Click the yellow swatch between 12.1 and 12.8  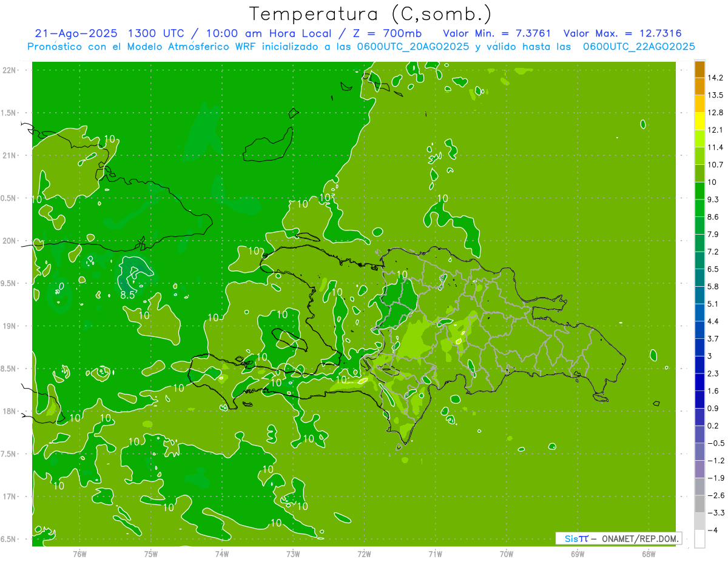point(699,121)
